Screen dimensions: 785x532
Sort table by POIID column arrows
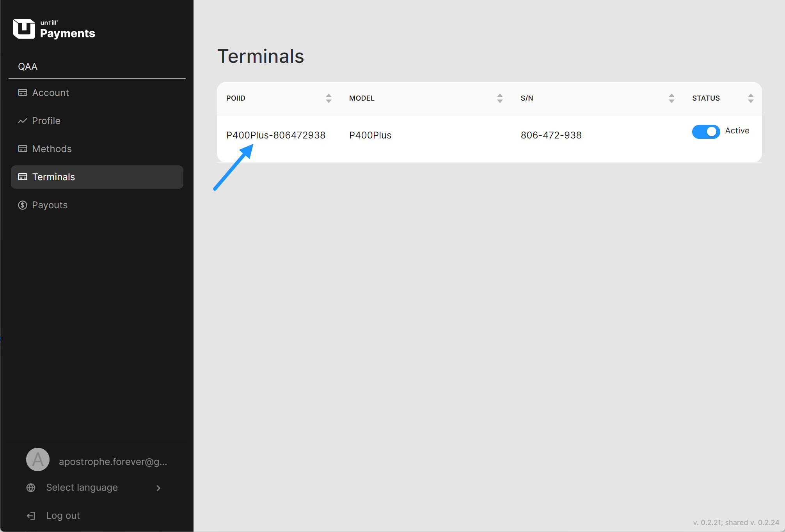(x=329, y=98)
